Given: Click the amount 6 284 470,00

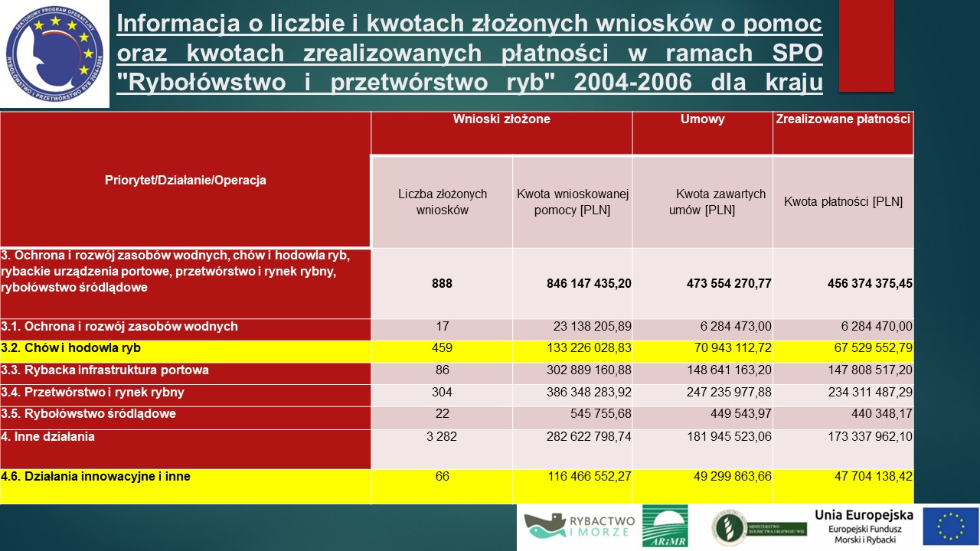Looking at the screenshot, I should (877, 327).
